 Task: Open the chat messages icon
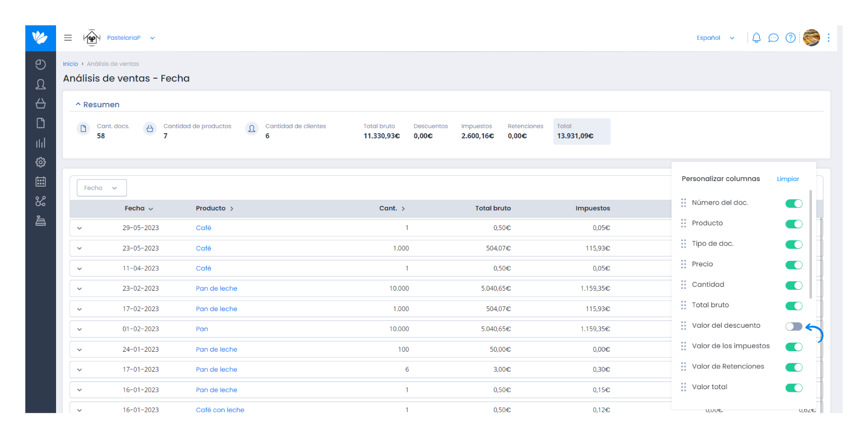click(x=774, y=38)
